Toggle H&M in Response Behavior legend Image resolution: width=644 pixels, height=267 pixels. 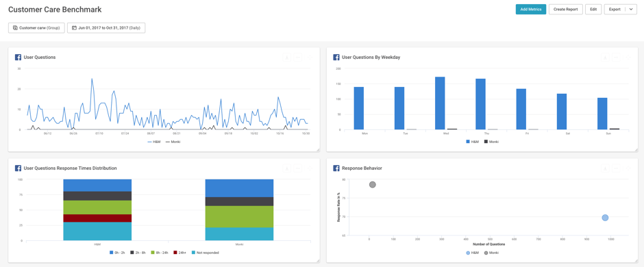472,253
